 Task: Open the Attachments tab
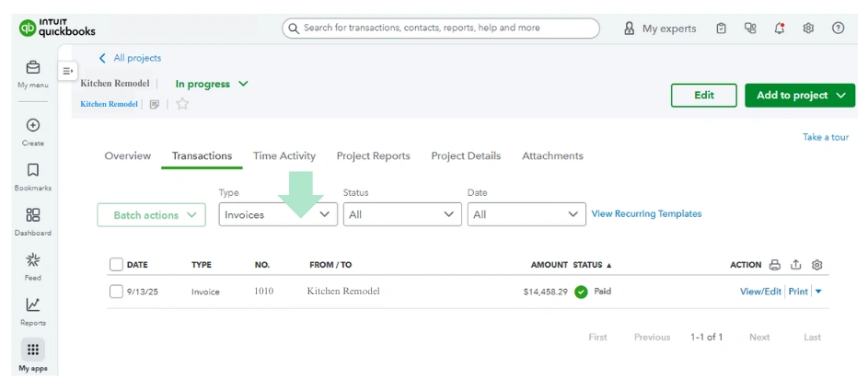552,156
